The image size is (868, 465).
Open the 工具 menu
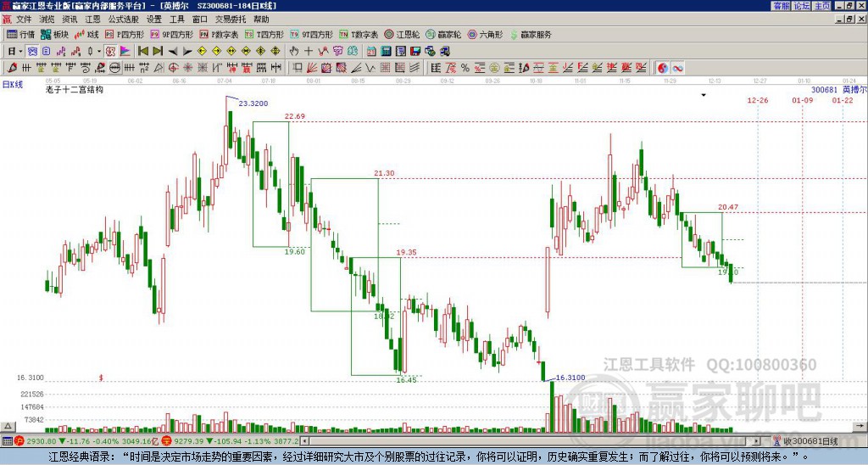click(177, 20)
